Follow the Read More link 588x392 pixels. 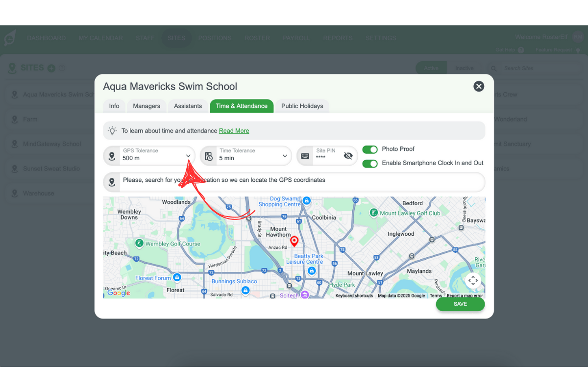234,131
